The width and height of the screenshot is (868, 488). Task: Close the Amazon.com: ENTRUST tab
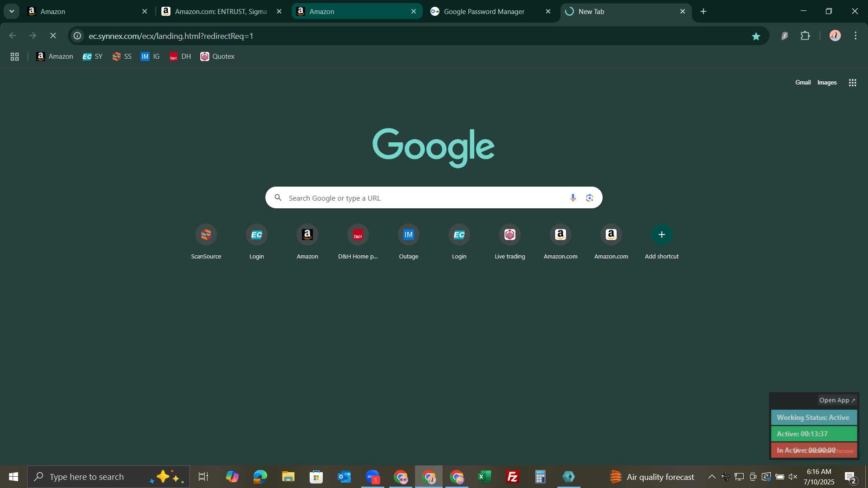coord(279,11)
